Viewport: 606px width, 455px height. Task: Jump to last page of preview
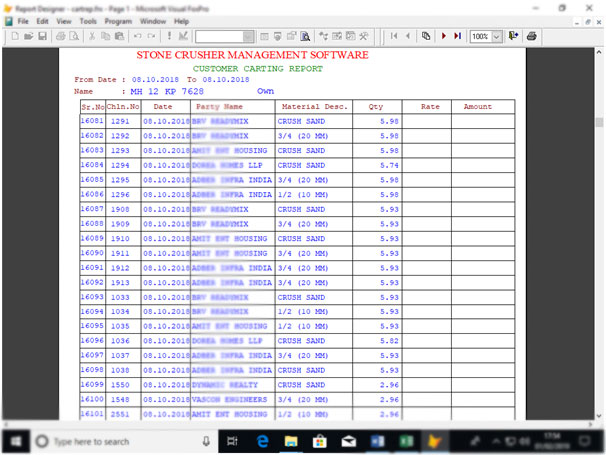click(x=458, y=36)
